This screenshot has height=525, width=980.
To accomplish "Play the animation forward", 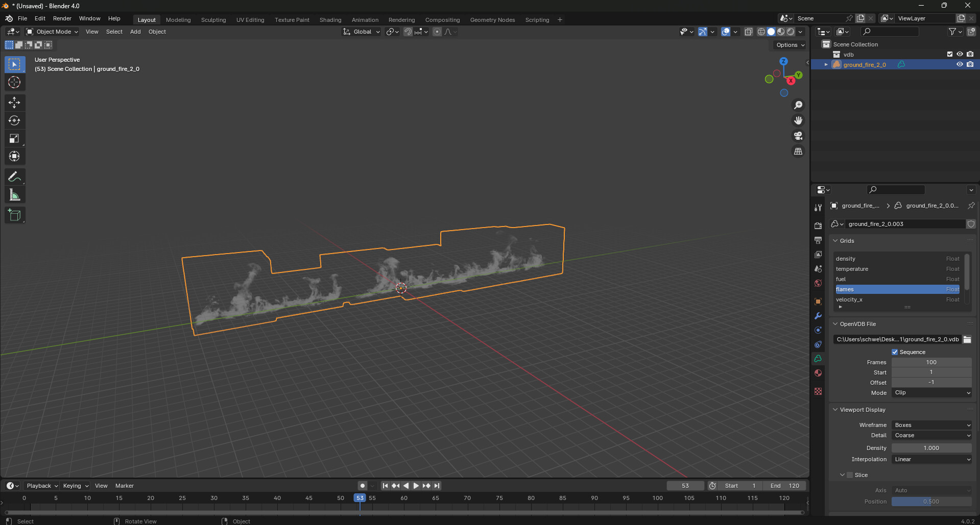I will click(416, 486).
